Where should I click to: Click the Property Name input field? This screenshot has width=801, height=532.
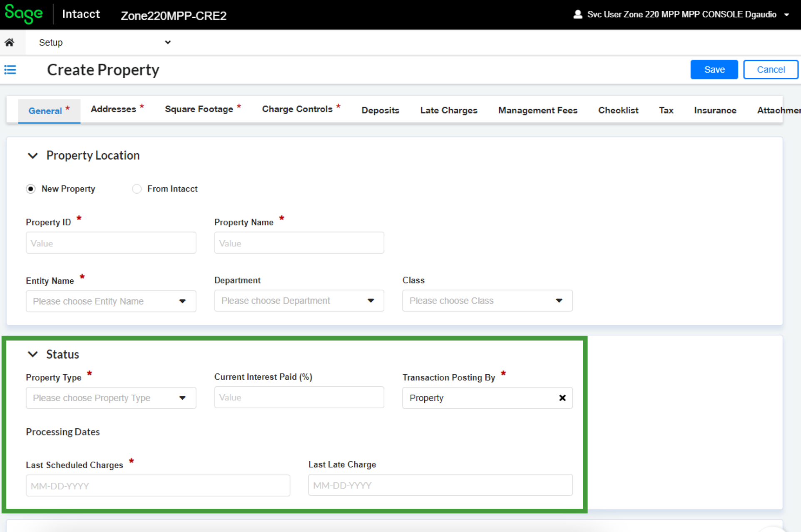point(299,243)
